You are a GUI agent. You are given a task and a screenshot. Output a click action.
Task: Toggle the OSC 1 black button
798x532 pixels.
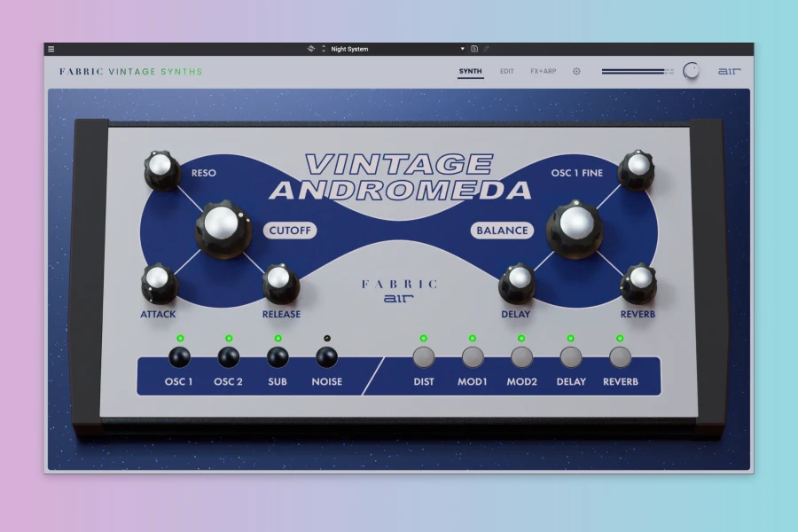179,356
